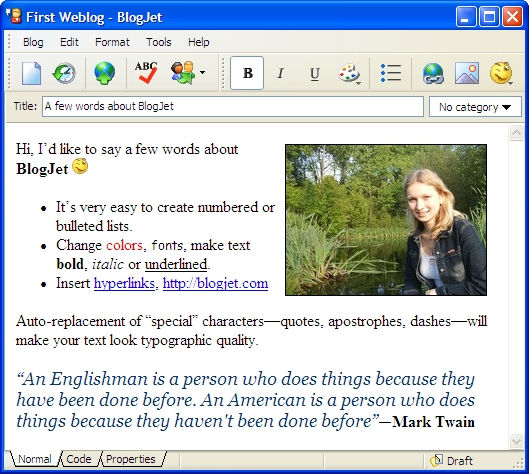Switch to the Properties tab
The width and height of the screenshot is (529, 474).
pos(131,459)
